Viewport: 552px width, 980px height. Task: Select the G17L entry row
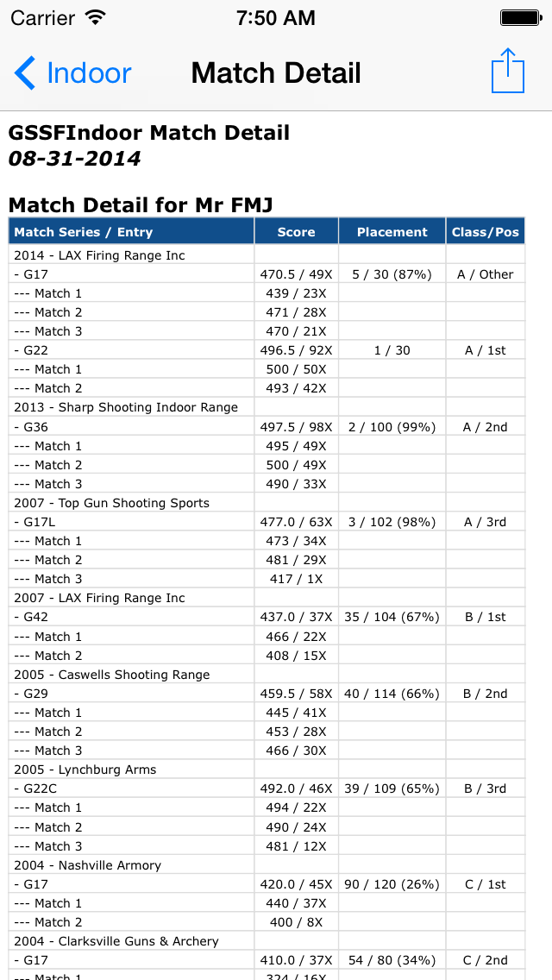(267, 522)
